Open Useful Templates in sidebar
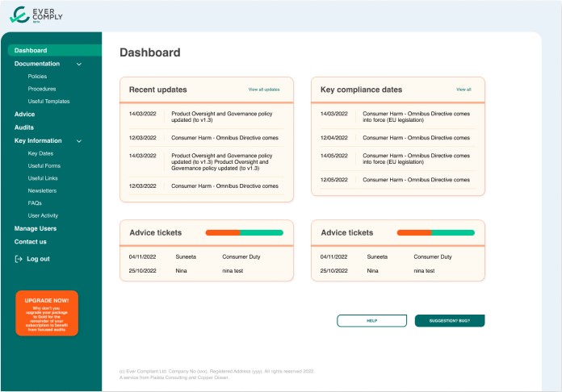This screenshot has width=562, height=392. click(x=48, y=102)
